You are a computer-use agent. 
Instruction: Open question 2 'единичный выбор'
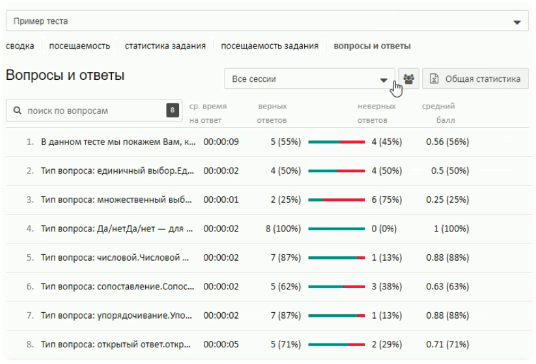coord(117,171)
